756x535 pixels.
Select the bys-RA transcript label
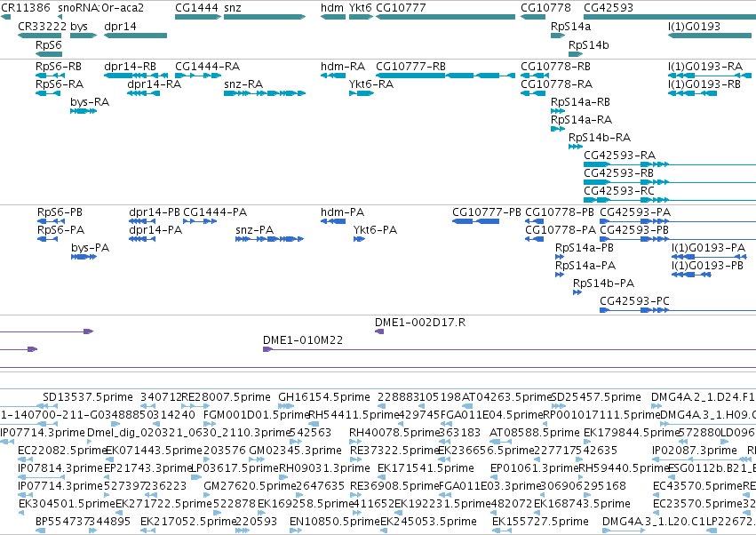pos(90,102)
